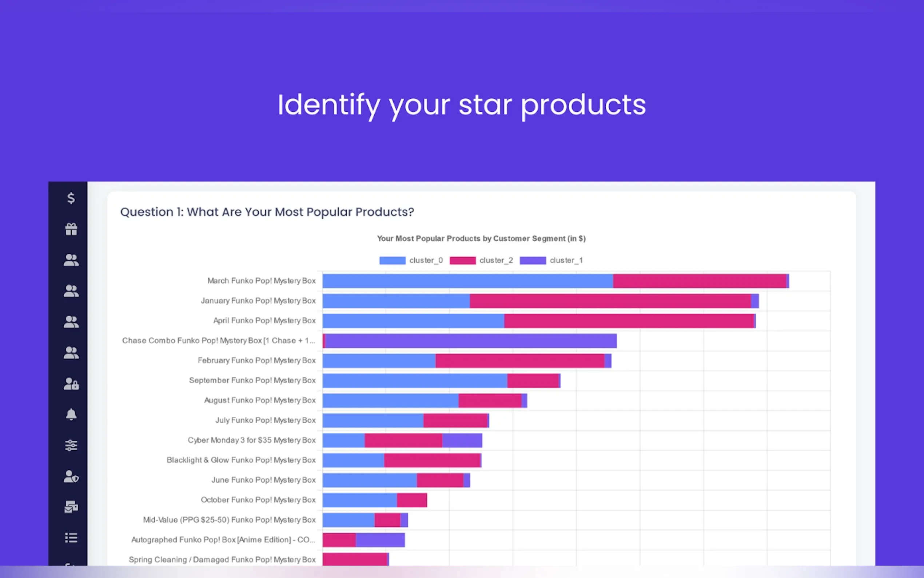Click the pink segment of January bar
The width and height of the screenshot is (924, 578).
(610, 301)
